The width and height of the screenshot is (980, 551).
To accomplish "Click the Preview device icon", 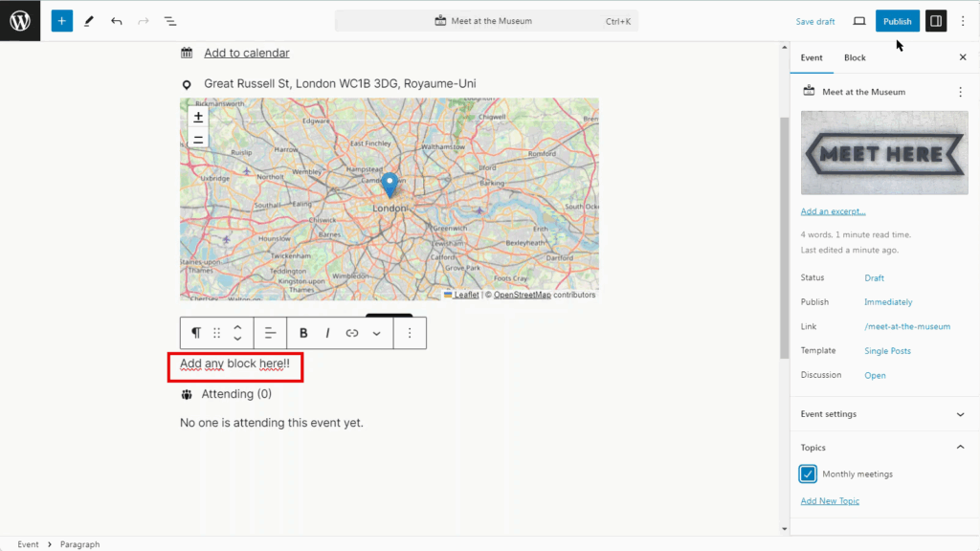I will (x=858, y=21).
